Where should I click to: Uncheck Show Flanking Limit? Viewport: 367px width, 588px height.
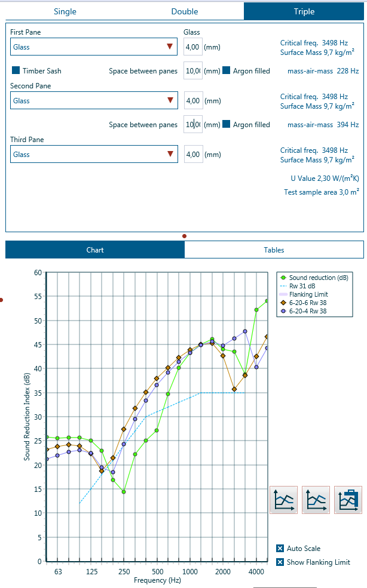pos(280,562)
